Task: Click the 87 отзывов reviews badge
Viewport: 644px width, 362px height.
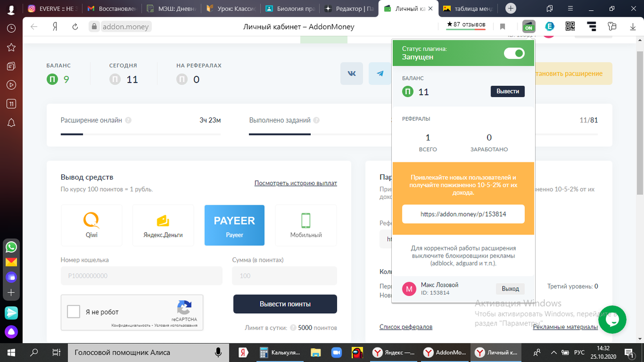Action: (x=466, y=25)
